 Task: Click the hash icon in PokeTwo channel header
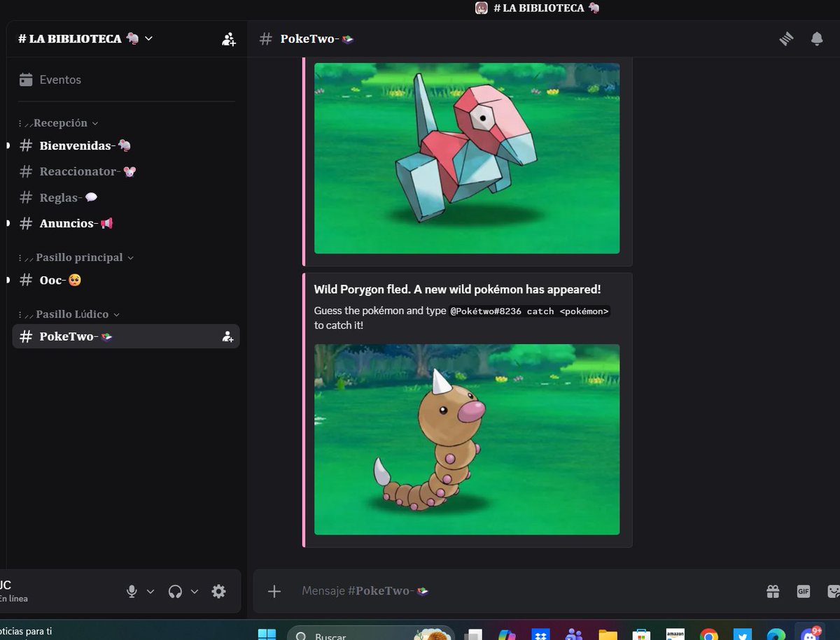click(266, 39)
